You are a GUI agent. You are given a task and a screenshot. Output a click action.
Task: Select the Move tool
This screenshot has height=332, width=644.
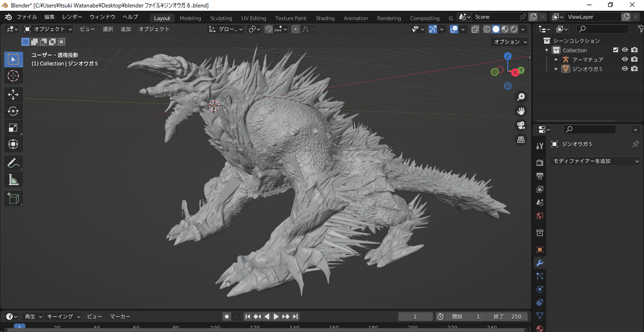[13, 94]
